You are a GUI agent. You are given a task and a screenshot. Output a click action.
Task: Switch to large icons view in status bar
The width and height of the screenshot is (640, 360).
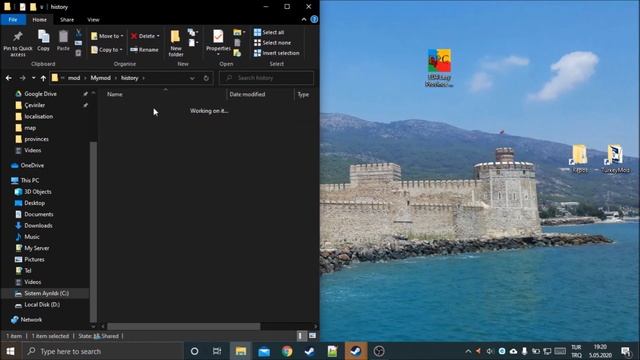point(312,336)
